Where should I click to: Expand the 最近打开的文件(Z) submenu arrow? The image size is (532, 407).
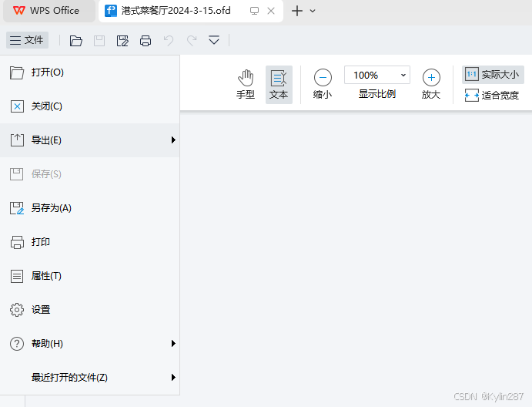tap(173, 378)
